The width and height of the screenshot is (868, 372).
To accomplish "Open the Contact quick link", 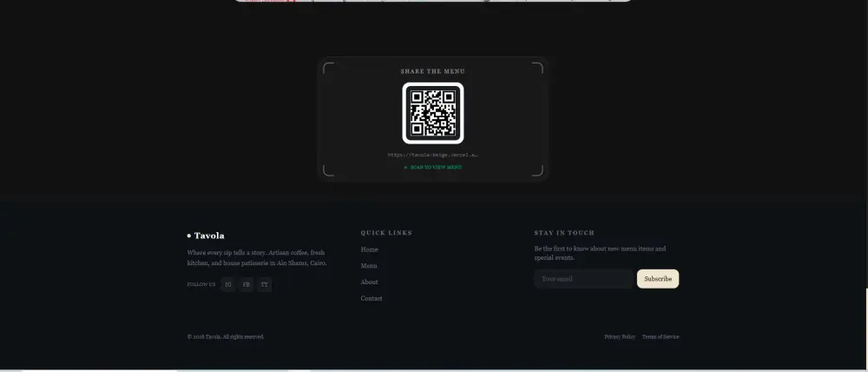I will click(372, 298).
